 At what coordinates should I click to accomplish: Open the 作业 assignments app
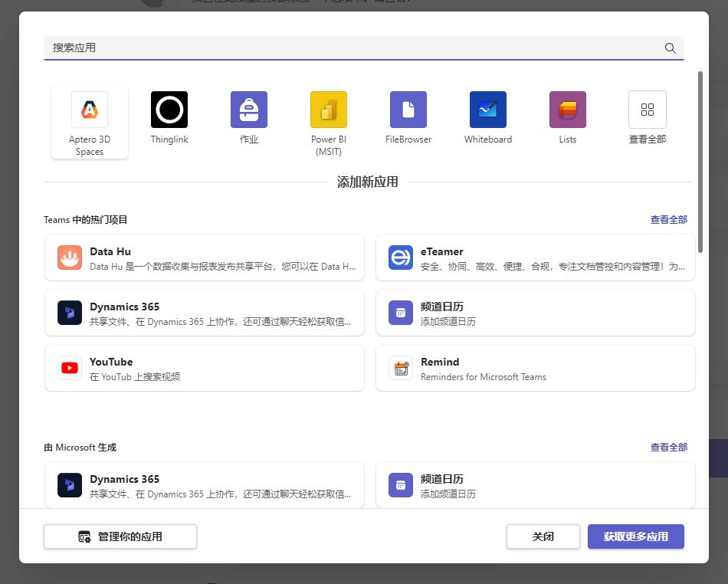point(249,110)
